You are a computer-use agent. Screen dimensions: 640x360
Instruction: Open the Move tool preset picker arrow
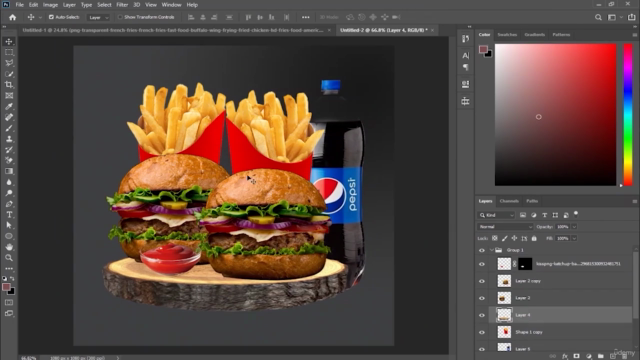tap(40, 18)
